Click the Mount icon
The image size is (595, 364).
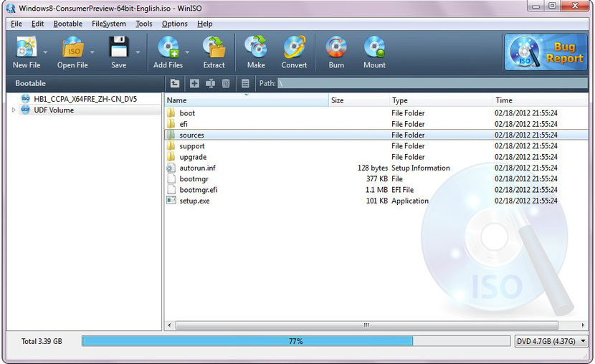374,52
